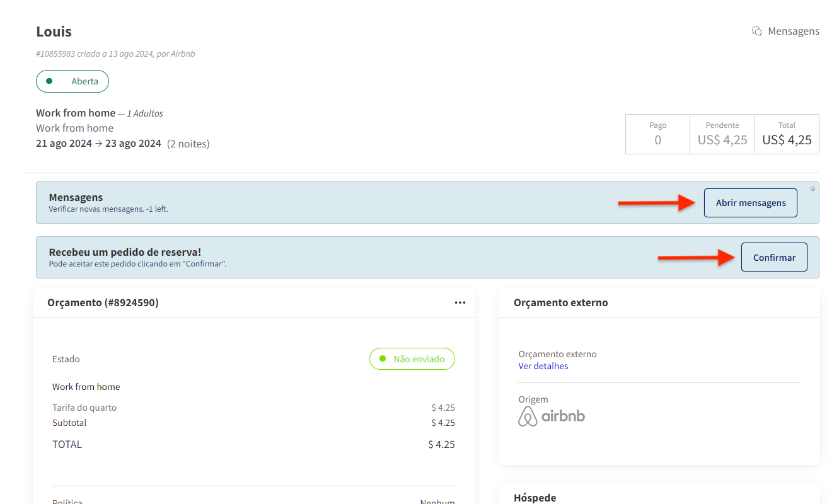Open the Aberta reservation status selector
This screenshot has width=839, height=504.
click(x=72, y=81)
